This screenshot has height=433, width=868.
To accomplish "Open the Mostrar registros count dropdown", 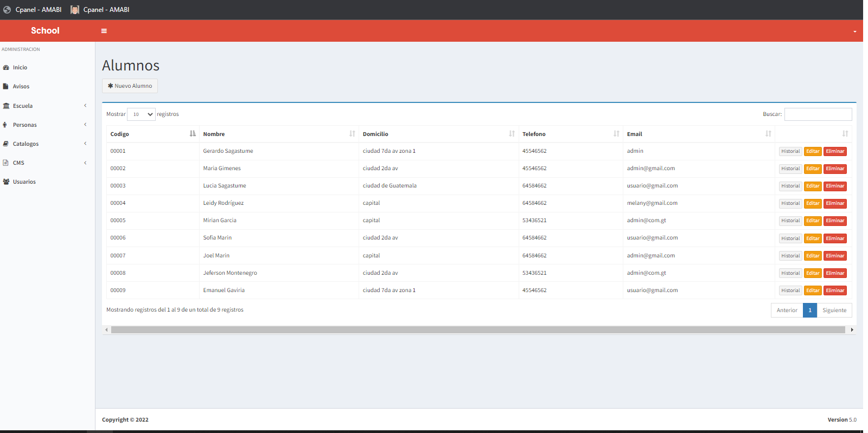I will (141, 114).
